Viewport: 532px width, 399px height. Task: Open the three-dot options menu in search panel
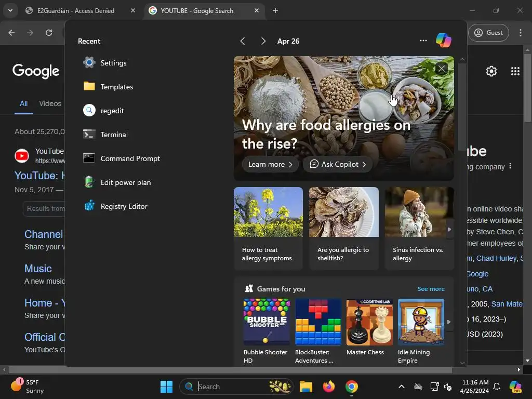[x=423, y=41]
